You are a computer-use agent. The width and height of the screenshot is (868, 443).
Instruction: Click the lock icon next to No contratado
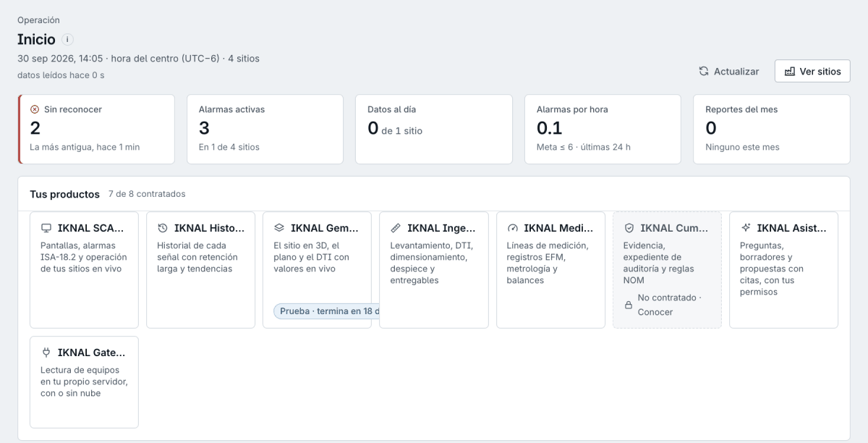(x=629, y=305)
